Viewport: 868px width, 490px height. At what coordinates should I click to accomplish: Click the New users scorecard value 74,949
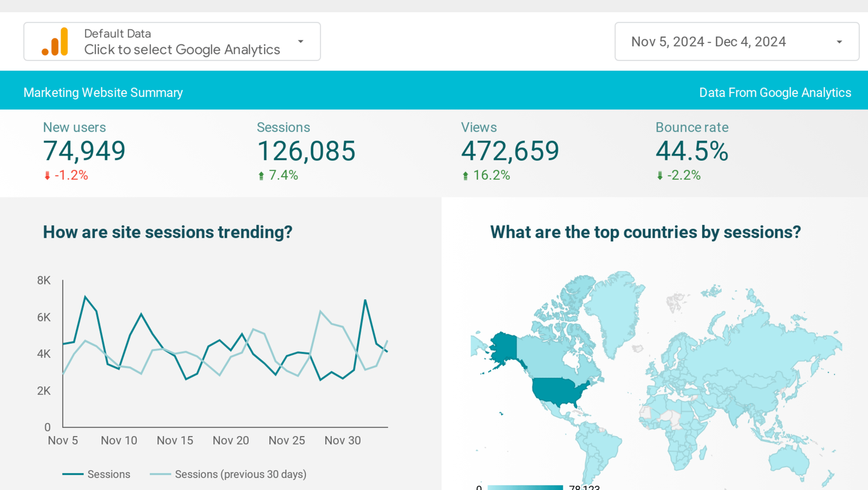pyautogui.click(x=84, y=151)
